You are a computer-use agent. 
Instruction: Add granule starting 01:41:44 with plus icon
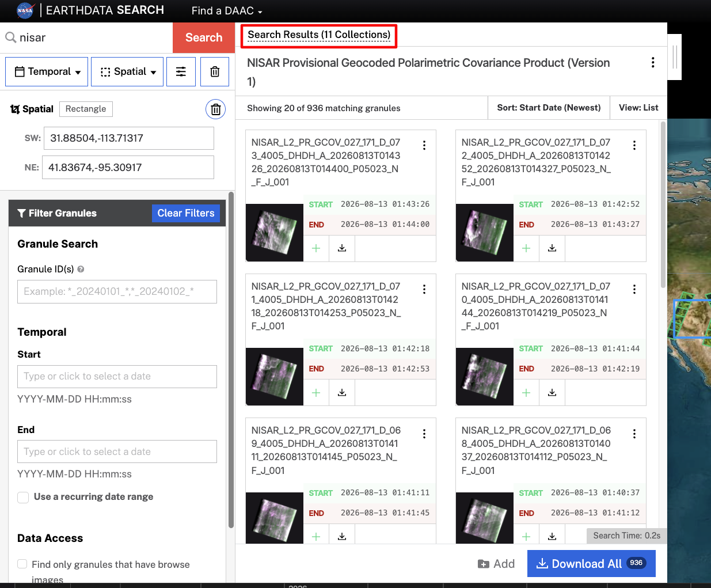click(x=526, y=392)
